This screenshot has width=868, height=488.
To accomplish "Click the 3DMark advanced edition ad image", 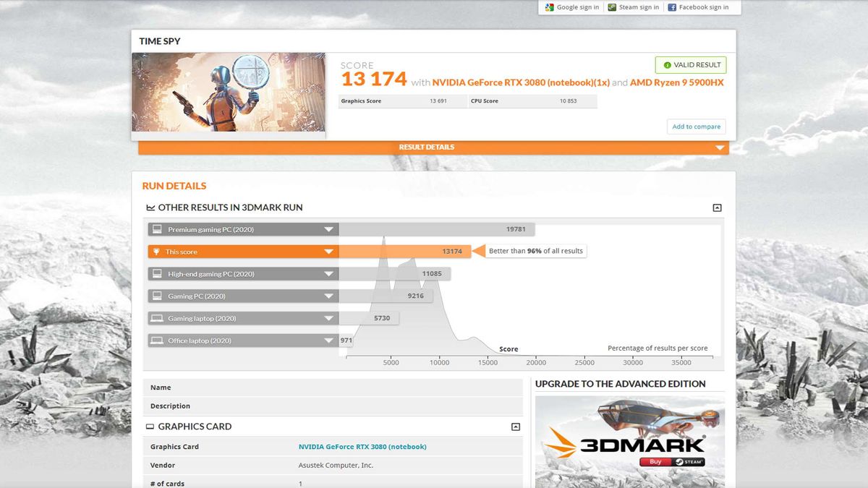I will tap(629, 441).
